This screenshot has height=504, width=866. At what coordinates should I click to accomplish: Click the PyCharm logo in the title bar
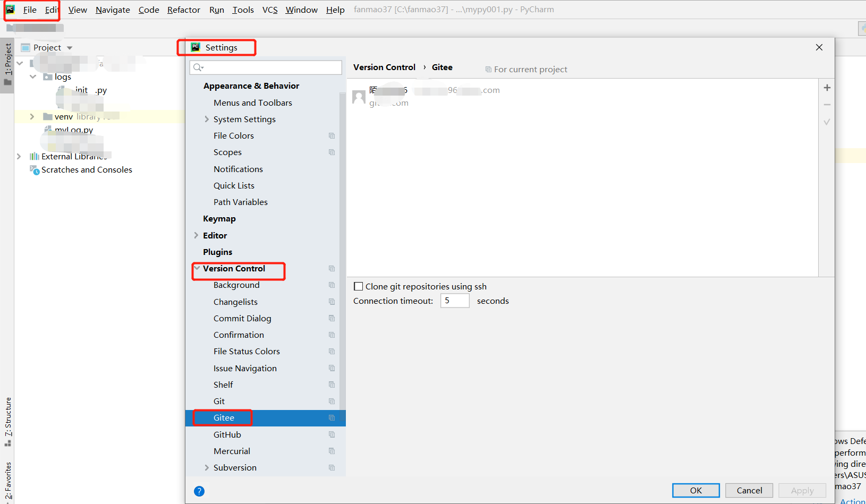(10, 9)
